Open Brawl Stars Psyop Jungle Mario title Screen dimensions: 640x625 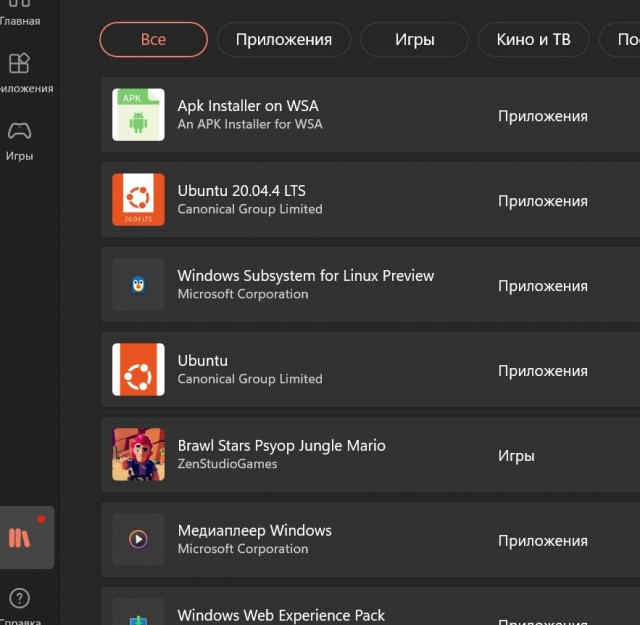pyautogui.click(x=282, y=445)
